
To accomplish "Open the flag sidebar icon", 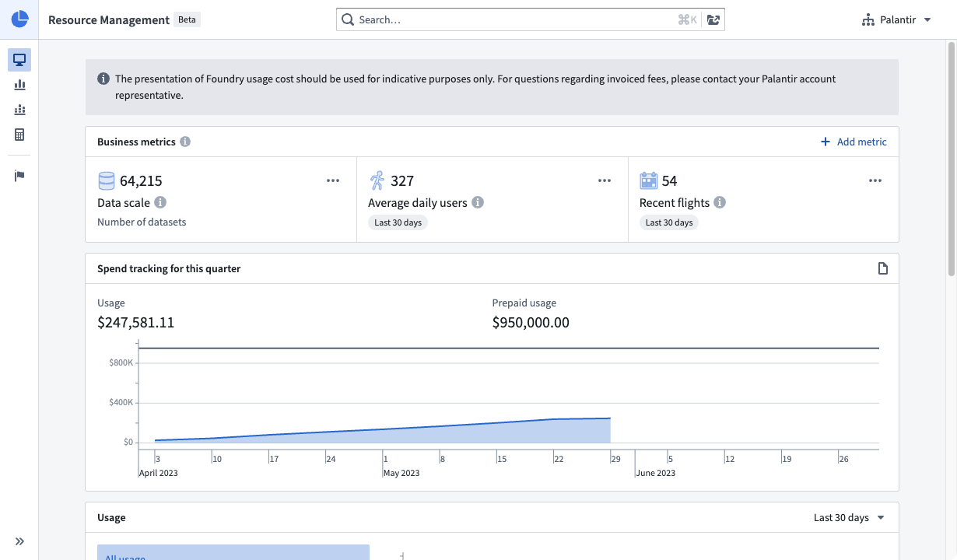I will [19, 176].
